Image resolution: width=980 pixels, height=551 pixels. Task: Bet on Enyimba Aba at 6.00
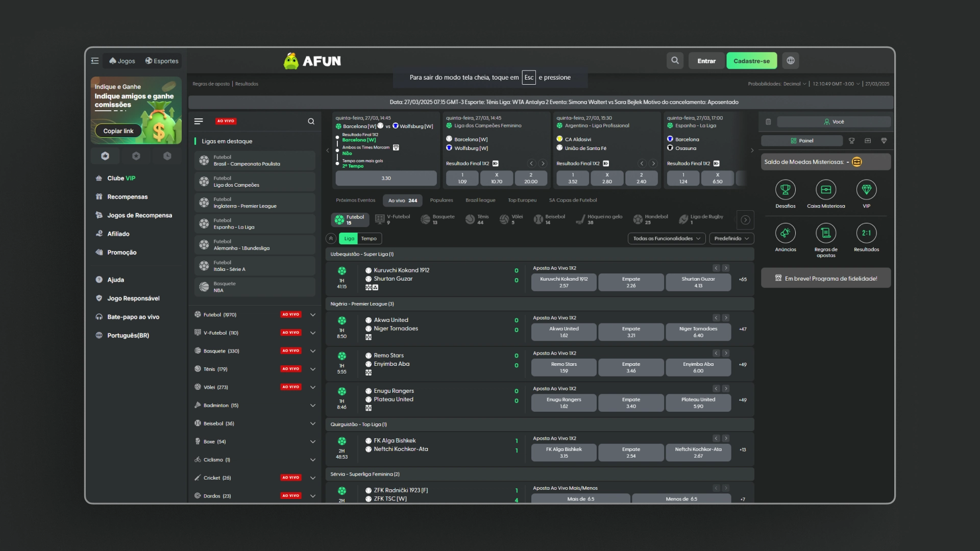tap(698, 368)
